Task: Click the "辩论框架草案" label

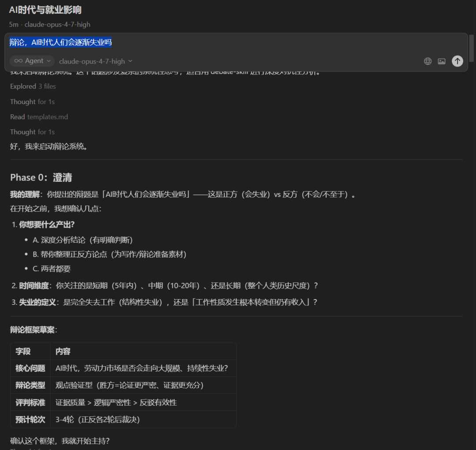Action: (33, 330)
